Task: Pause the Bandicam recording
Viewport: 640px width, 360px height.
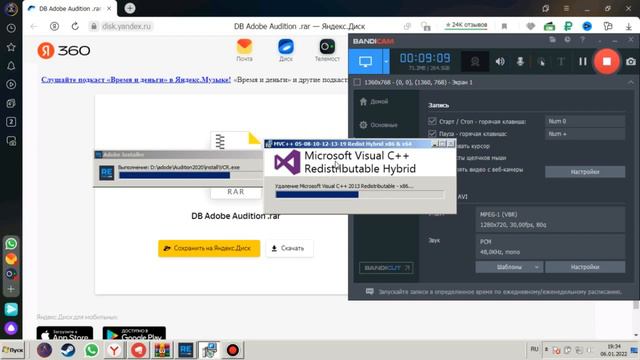Action: pos(582,62)
